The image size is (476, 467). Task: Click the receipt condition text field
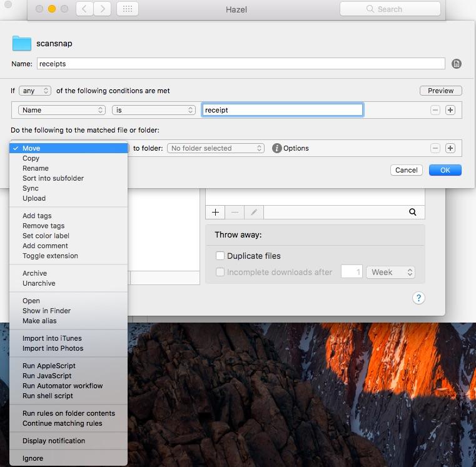[x=282, y=110]
